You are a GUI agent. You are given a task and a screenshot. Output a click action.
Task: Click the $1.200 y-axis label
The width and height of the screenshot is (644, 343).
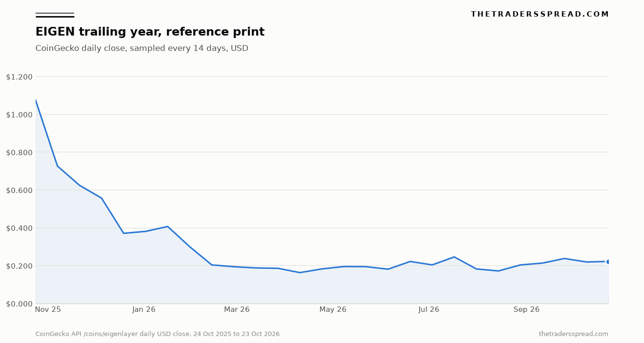point(20,77)
